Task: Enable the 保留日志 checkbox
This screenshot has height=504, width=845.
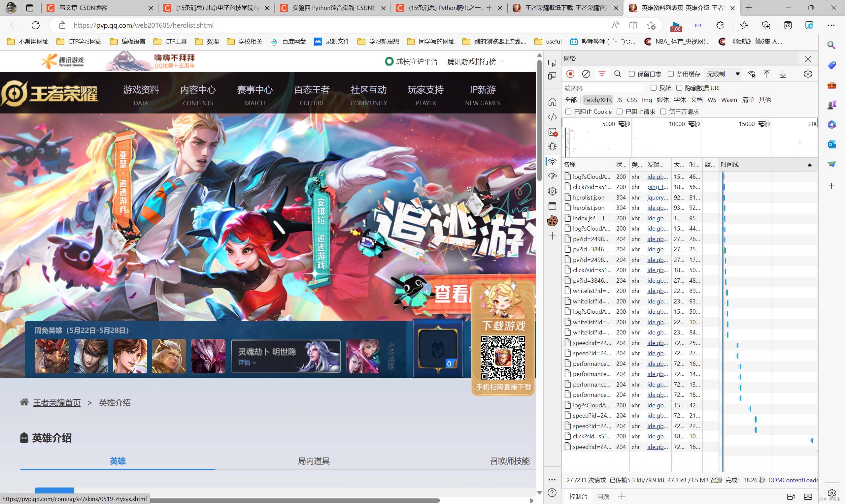Action: (632, 74)
